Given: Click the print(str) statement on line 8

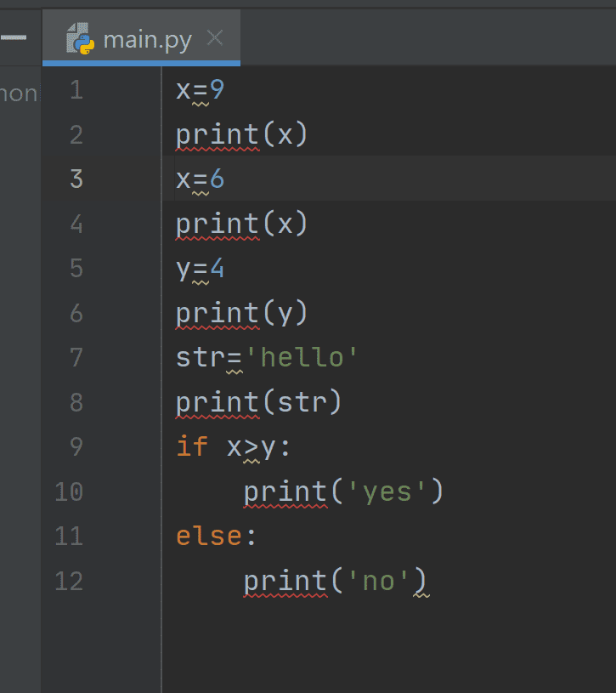Looking at the screenshot, I should (x=258, y=402).
